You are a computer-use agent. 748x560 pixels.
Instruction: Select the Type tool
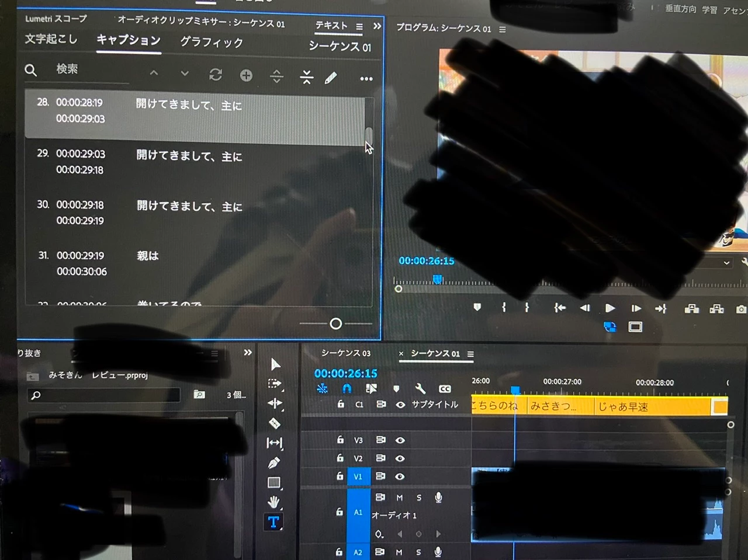click(x=273, y=522)
